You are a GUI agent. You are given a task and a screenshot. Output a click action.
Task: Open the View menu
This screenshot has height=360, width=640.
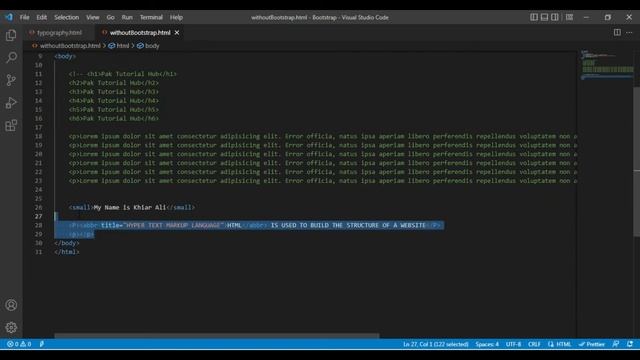(93, 17)
